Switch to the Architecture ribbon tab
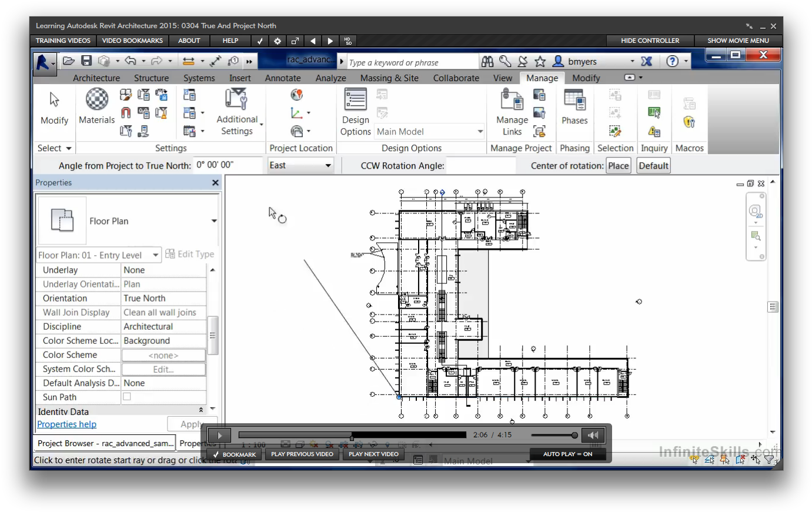This screenshot has width=812, height=512. (96, 78)
